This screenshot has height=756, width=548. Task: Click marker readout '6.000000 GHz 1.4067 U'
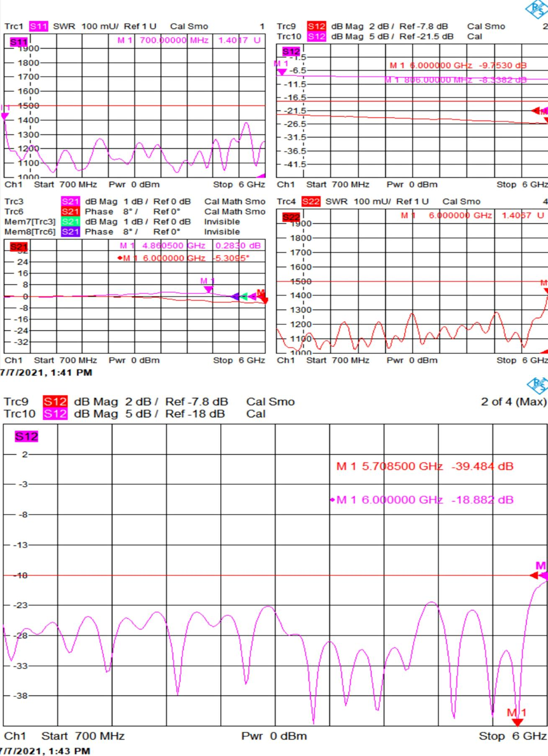click(472, 216)
